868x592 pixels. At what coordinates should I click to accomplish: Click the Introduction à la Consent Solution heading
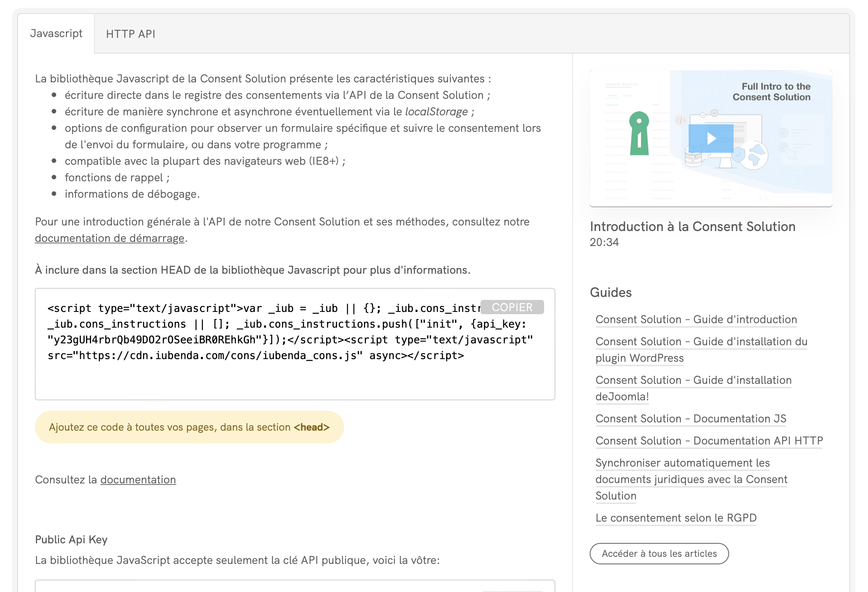[692, 227]
